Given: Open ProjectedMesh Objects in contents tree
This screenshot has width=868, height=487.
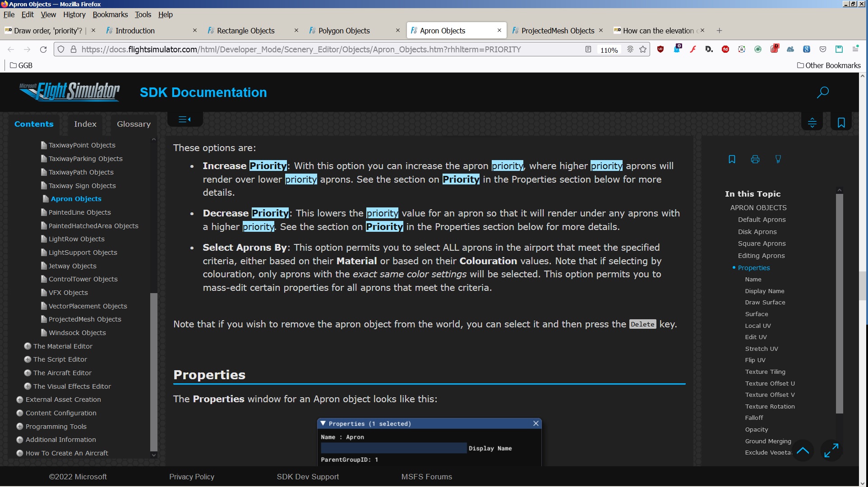Looking at the screenshot, I should coord(85,319).
